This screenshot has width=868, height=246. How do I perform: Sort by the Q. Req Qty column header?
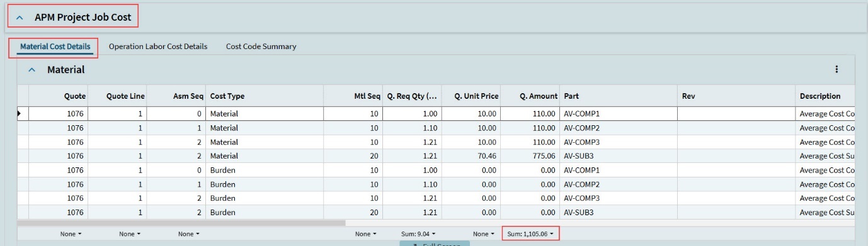click(412, 96)
